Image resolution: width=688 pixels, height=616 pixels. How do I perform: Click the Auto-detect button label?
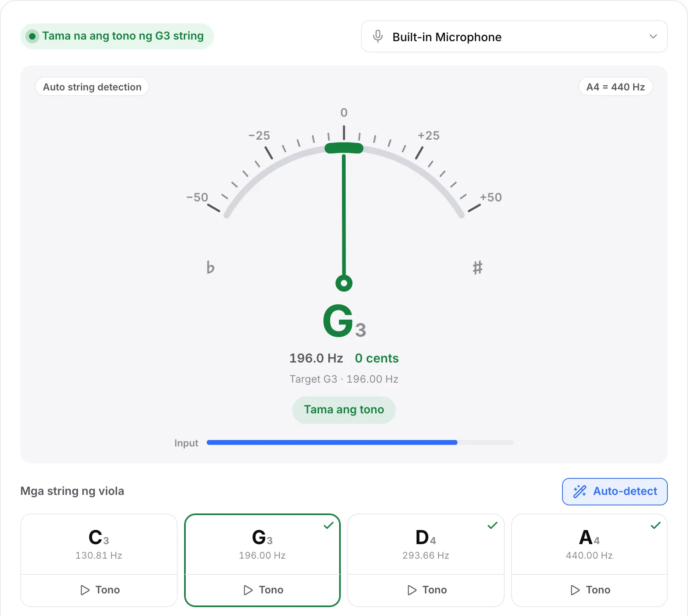tap(625, 491)
